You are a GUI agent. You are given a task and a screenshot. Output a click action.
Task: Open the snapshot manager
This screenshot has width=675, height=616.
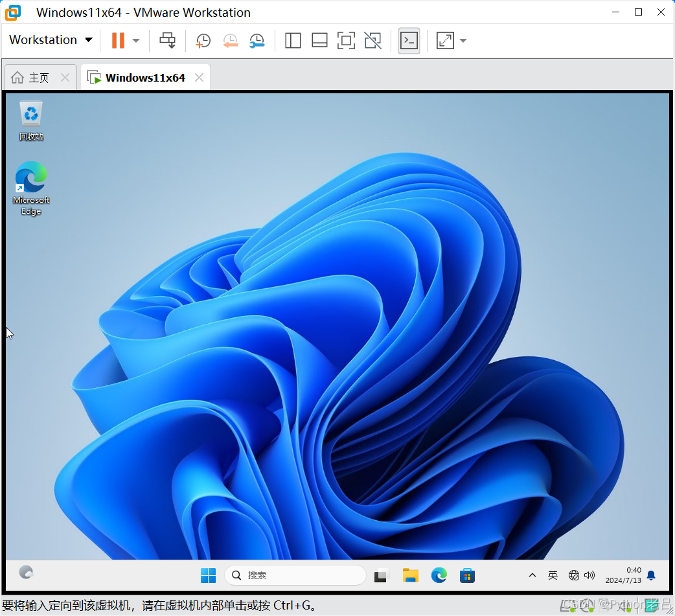click(257, 41)
